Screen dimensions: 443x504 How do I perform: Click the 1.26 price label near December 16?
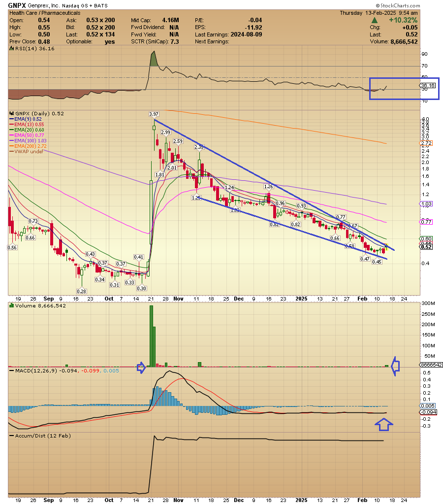(x=268, y=186)
